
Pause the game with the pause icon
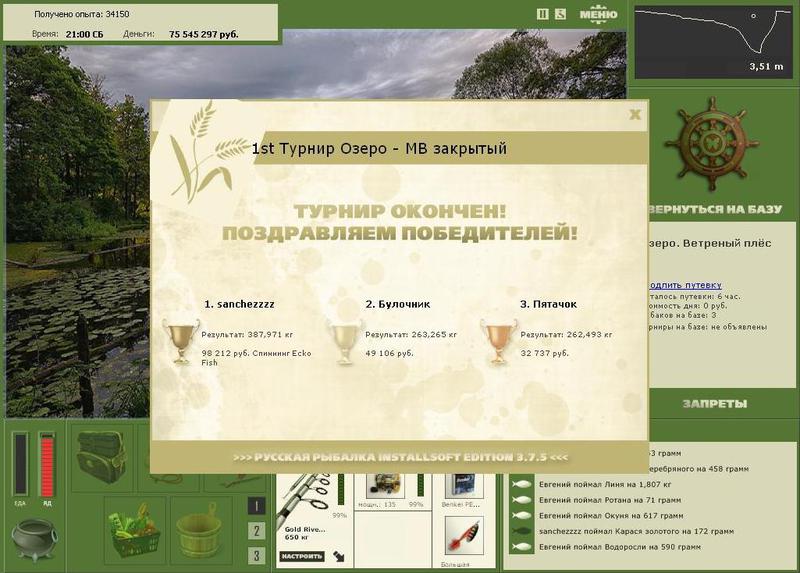point(542,14)
